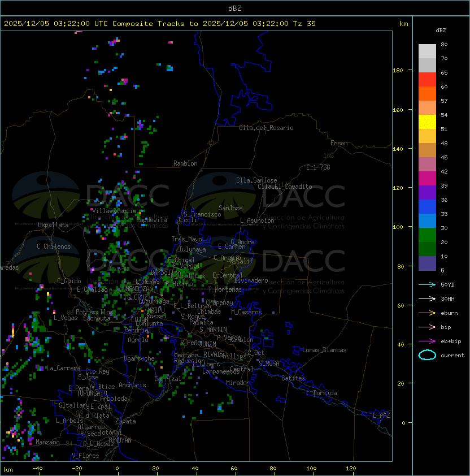Pick the light blue 30-35 dBZ band

coord(427,221)
